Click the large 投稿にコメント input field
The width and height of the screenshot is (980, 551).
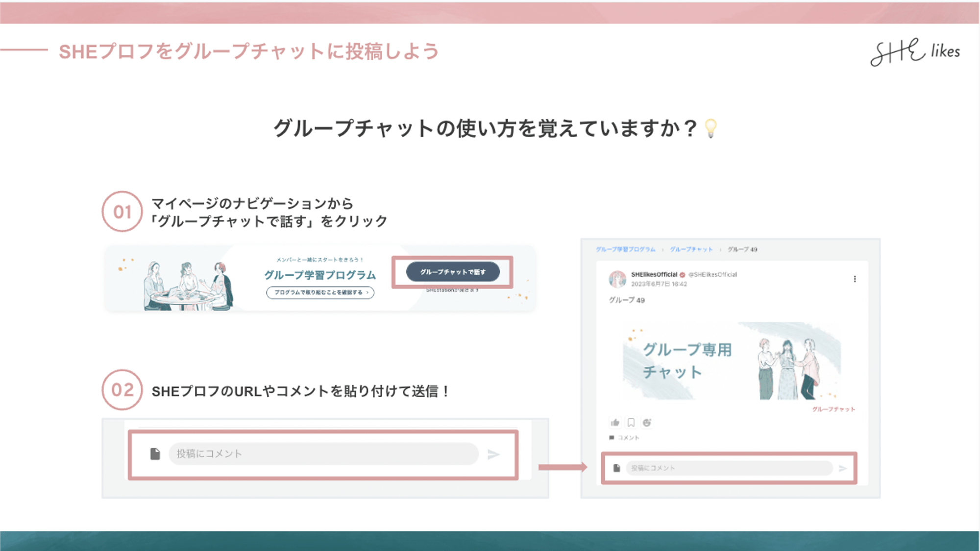pos(323,454)
